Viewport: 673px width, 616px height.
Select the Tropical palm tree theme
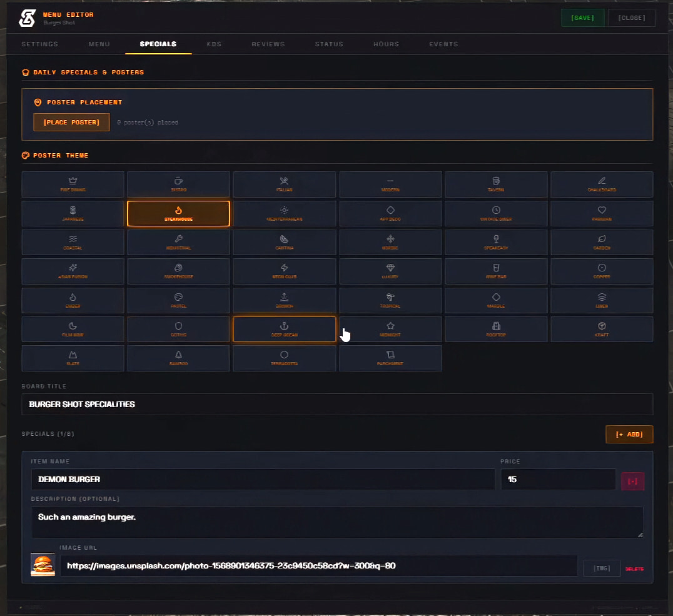click(390, 300)
